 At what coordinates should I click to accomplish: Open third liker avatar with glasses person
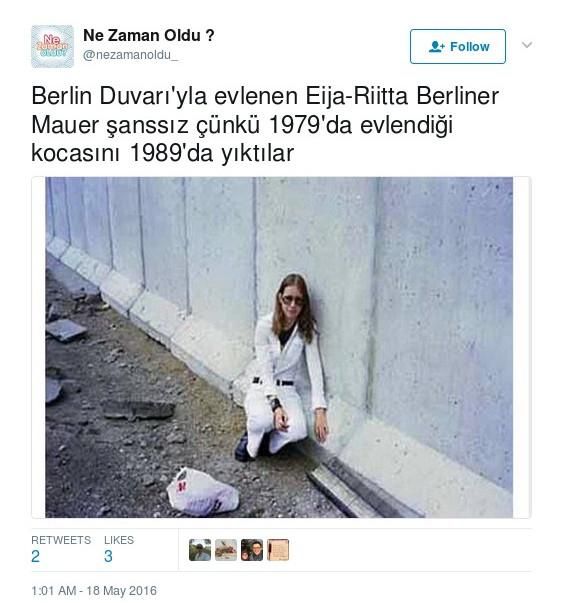coord(252,550)
